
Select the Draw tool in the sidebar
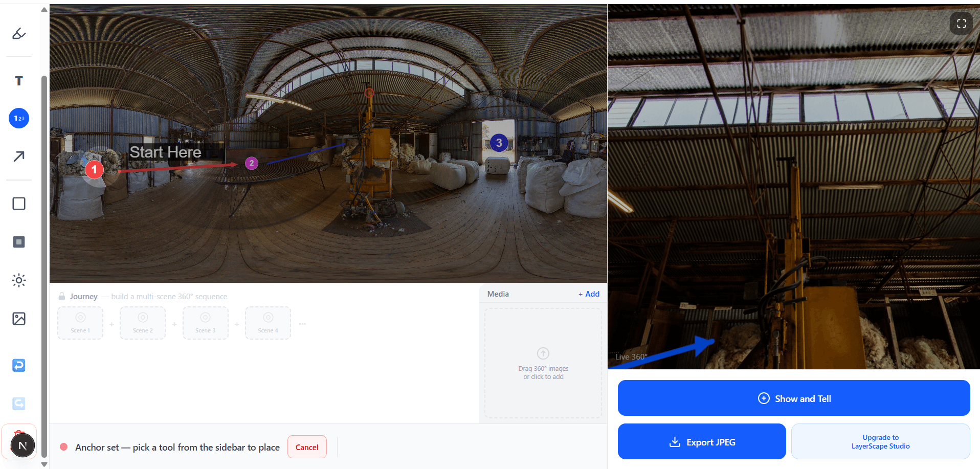[18, 33]
